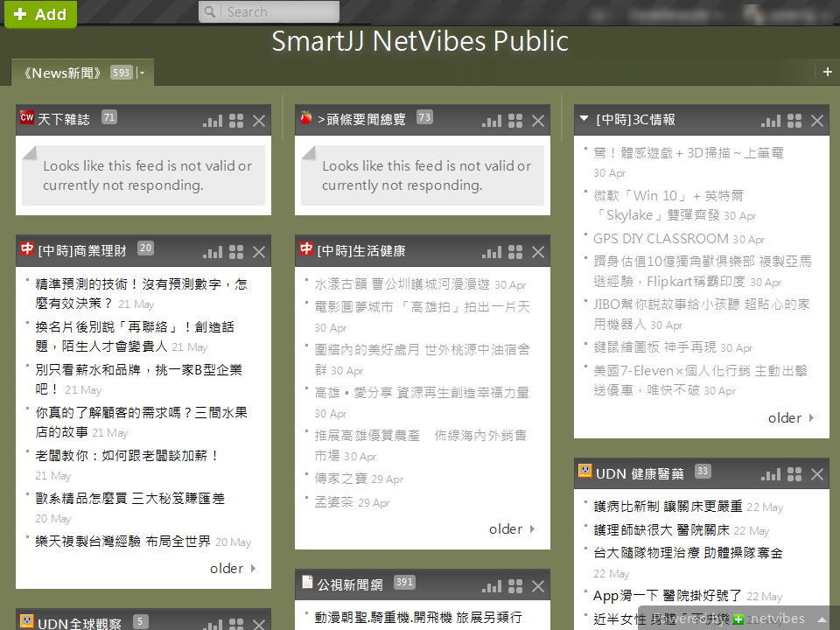Click the UDN 健康醫藥 favicon

click(585, 471)
